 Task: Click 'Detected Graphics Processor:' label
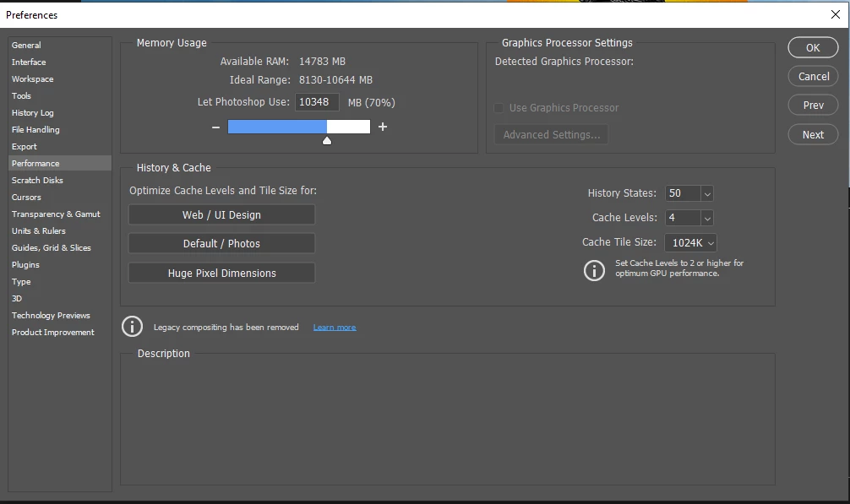tap(564, 61)
